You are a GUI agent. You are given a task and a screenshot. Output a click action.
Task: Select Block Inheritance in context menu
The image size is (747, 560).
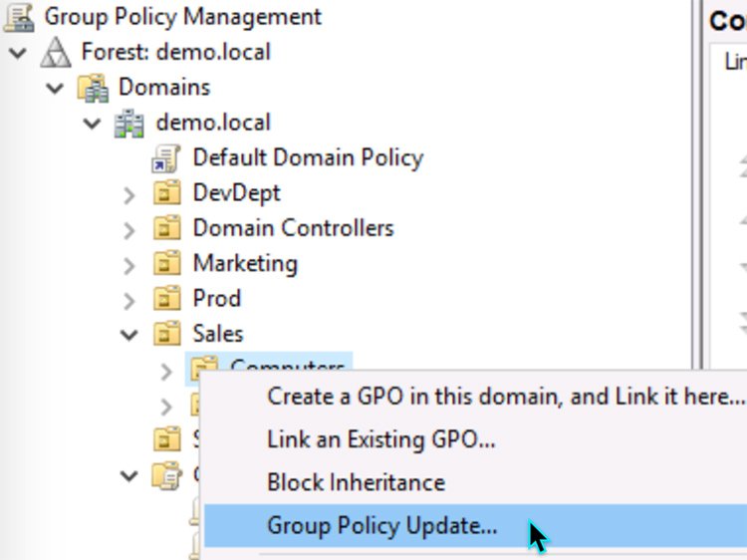(x=356, y=482)
